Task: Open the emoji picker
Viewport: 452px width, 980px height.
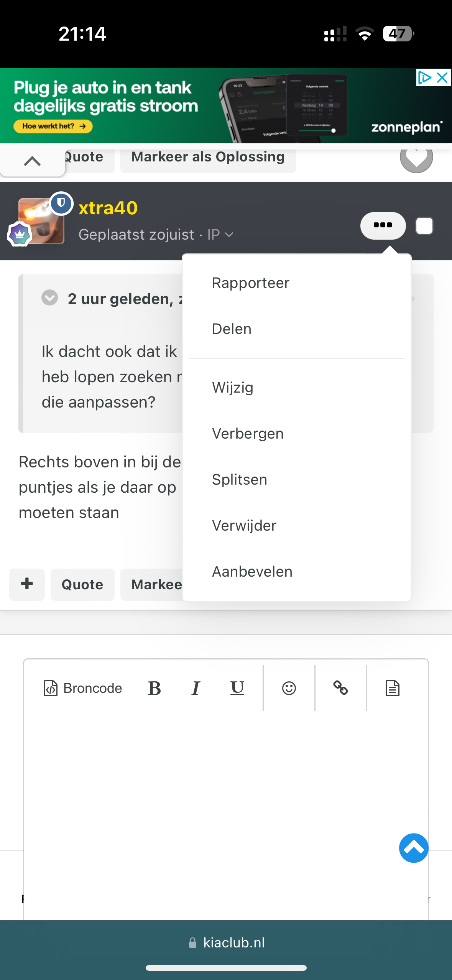Action: (x=289, y=689)
